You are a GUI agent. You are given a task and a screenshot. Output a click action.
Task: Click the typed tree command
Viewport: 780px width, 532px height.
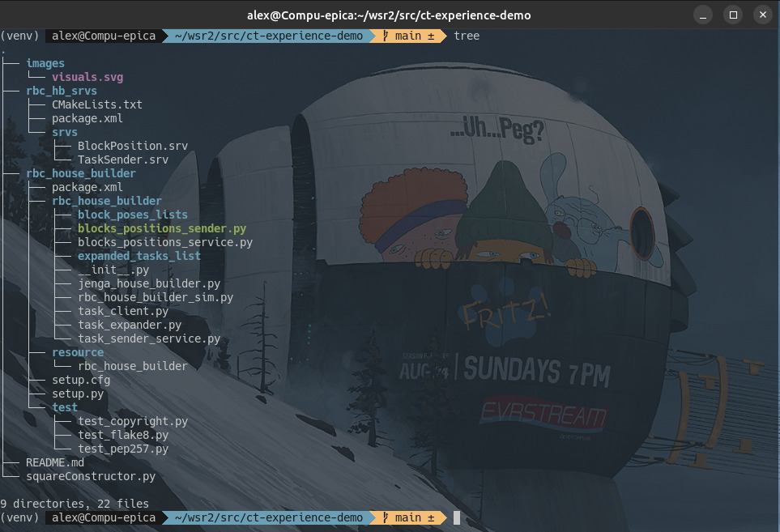[467, 36]
